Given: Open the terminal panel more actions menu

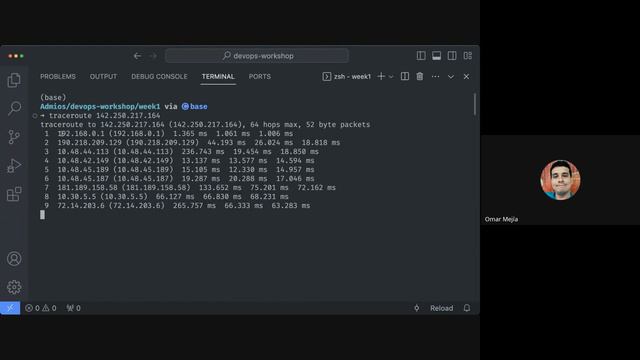Looking at the screenshot, I should (436, 76).
